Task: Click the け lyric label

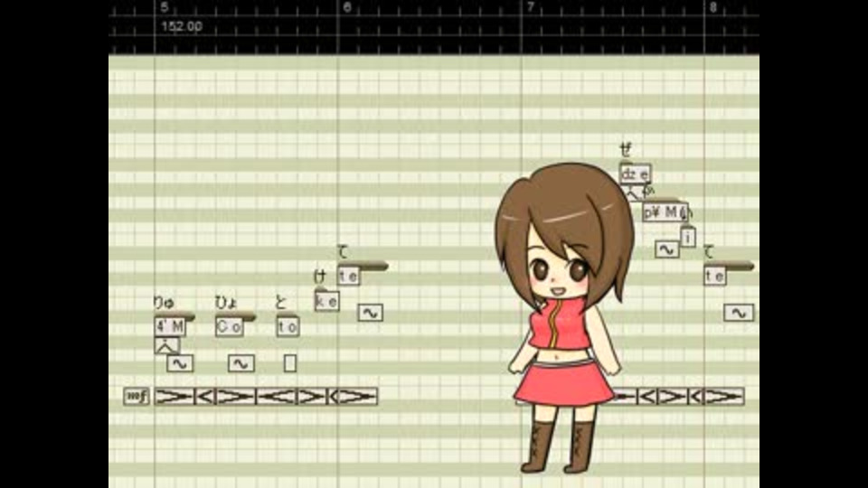Action: 320,277
